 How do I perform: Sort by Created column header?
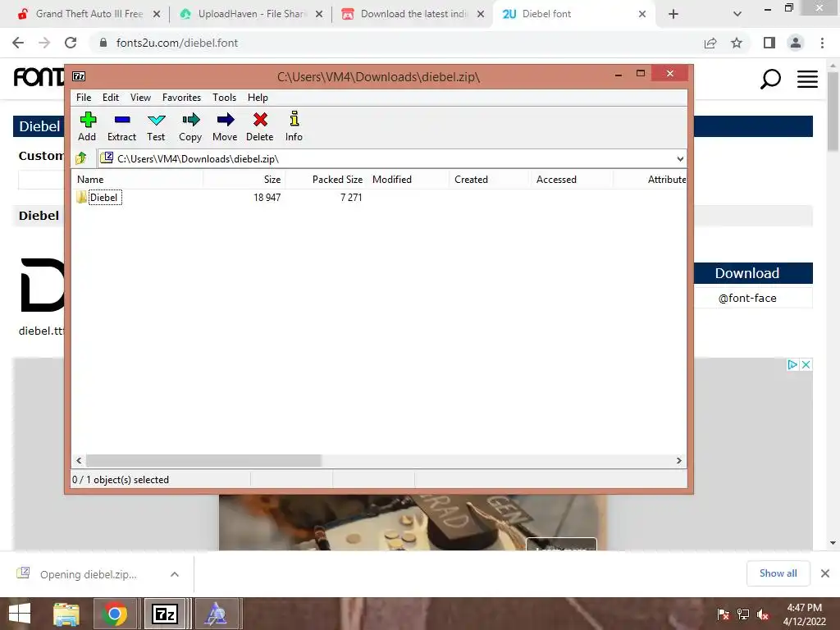tap(490, 180)
